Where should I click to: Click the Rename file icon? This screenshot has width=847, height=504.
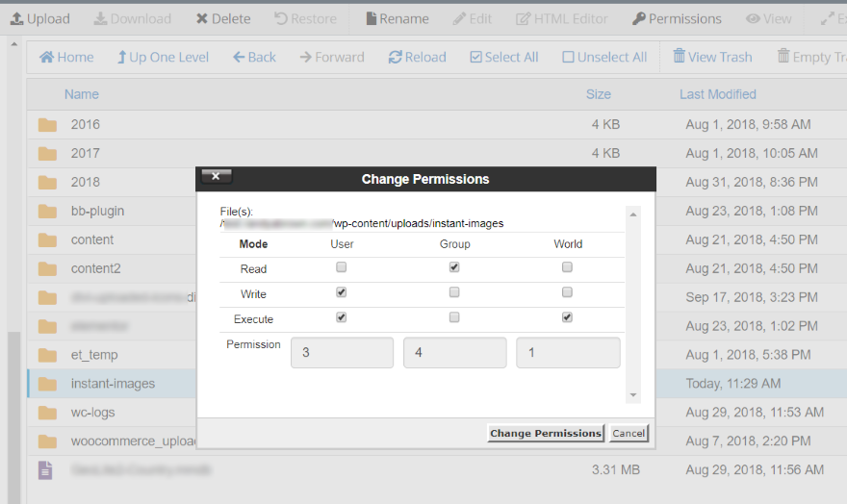click(x=372, y=19)
